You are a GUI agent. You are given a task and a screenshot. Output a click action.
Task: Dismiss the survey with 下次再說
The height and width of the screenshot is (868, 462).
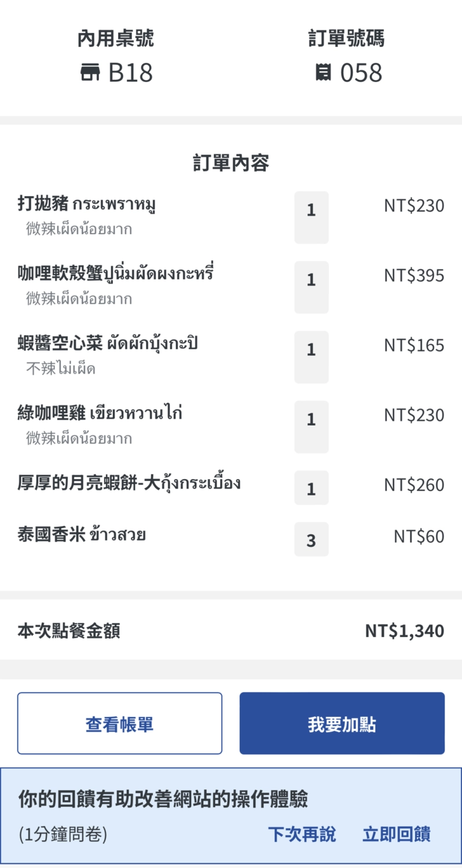(x=302, y=834)
